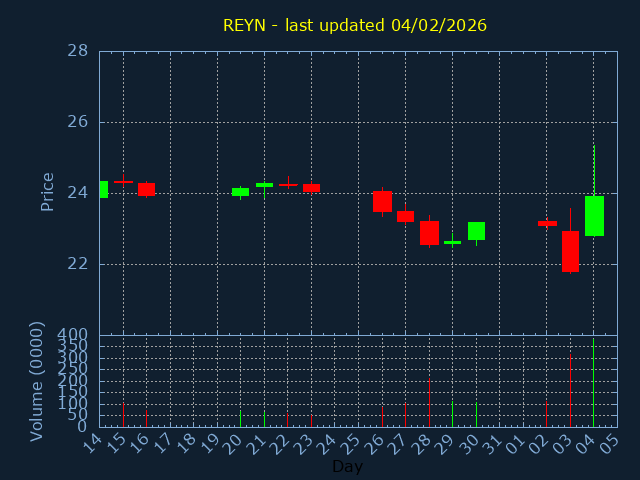Click the Day x-axis label
Viewport: 640px width, 480px height.
347,466
